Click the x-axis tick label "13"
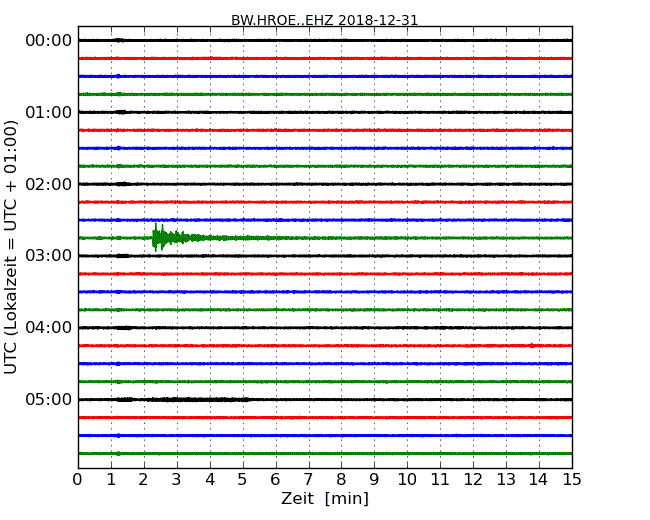This screenshot has height=520, width=650. 506,480
